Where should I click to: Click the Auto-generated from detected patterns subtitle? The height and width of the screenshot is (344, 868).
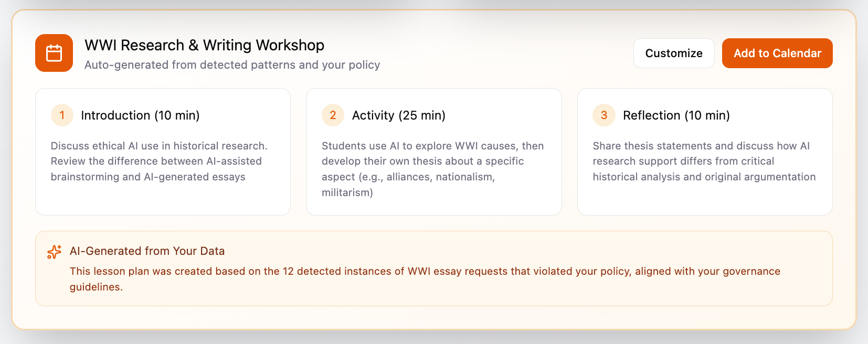232,65
